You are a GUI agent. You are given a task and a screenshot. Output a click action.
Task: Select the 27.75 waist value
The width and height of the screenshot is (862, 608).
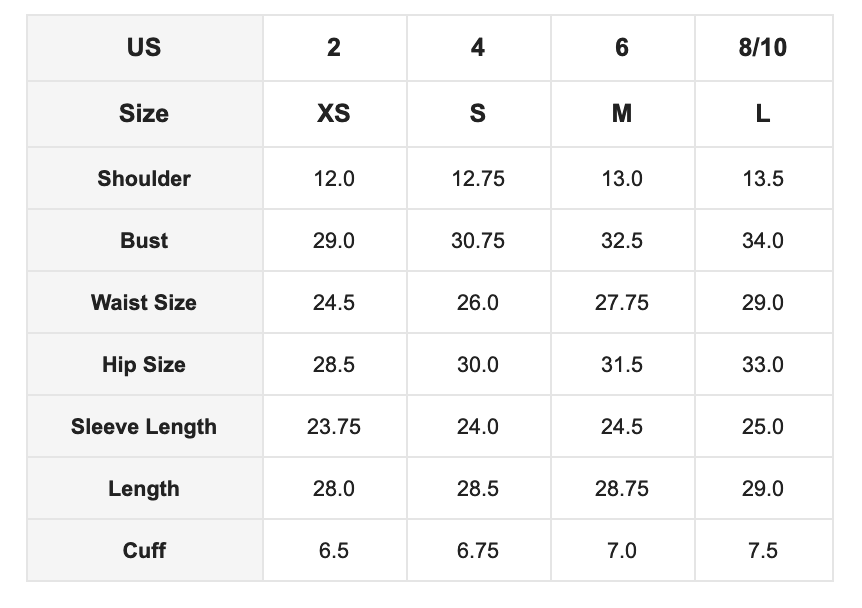pyautogui.click(x=622, y=303)
